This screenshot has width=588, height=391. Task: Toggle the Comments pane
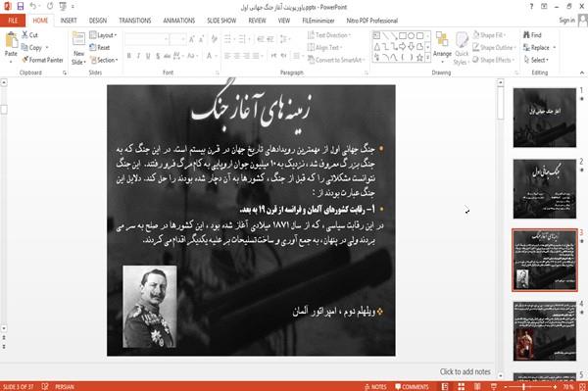[x=412, y=386]
